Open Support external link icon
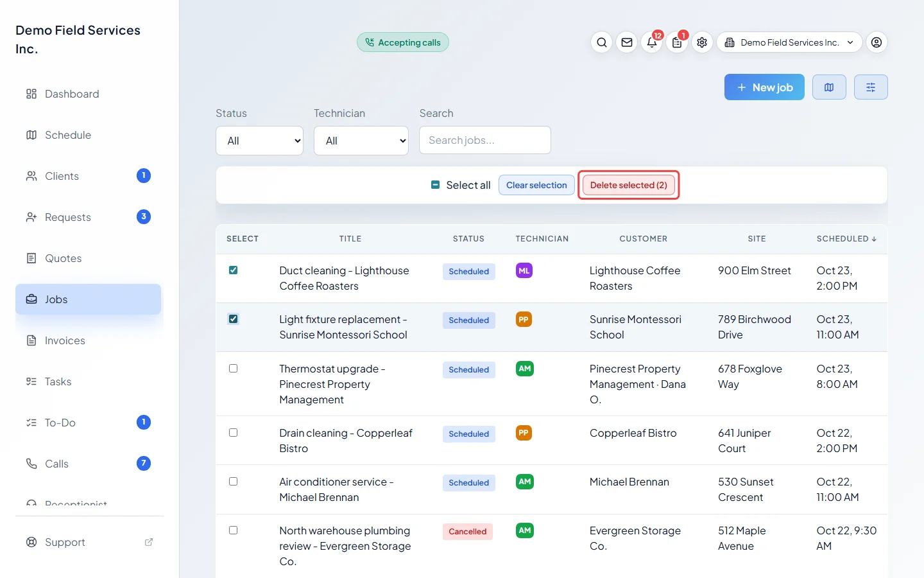The width and height of the screenshot is (924, 578). pyautogui.click(x=149, y=542)
